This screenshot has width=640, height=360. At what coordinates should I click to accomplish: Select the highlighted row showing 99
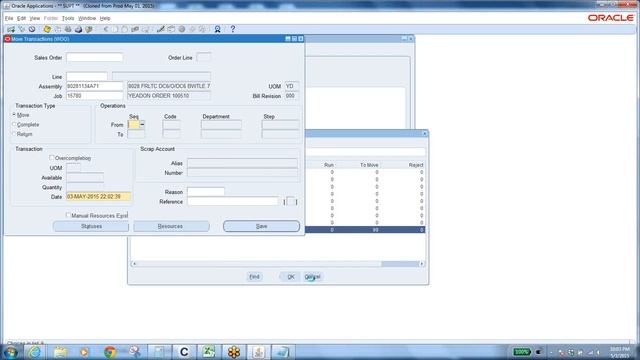[365, 230]
